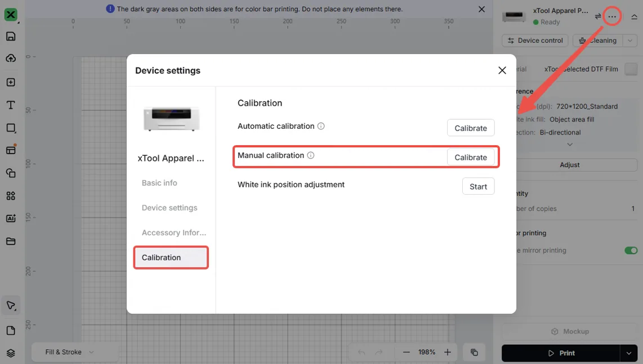This screenshot has width=643, height=364.
Task: Dismiss the color bar notice banner
Action: [481, 9]
